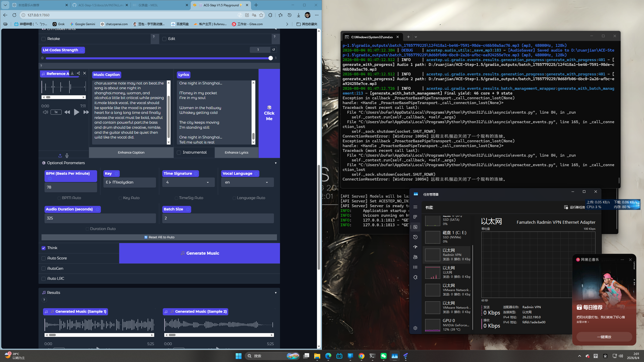Reset LM Codes Strength with reset icon
The height and width of the screenshot is (362, 644).
click(x=273, y=50)
